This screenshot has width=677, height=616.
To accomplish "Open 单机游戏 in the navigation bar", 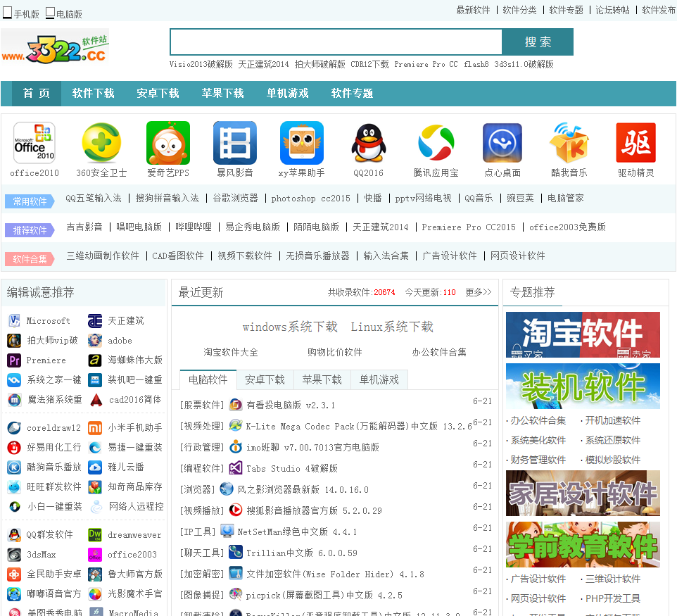I will point(288,94).
